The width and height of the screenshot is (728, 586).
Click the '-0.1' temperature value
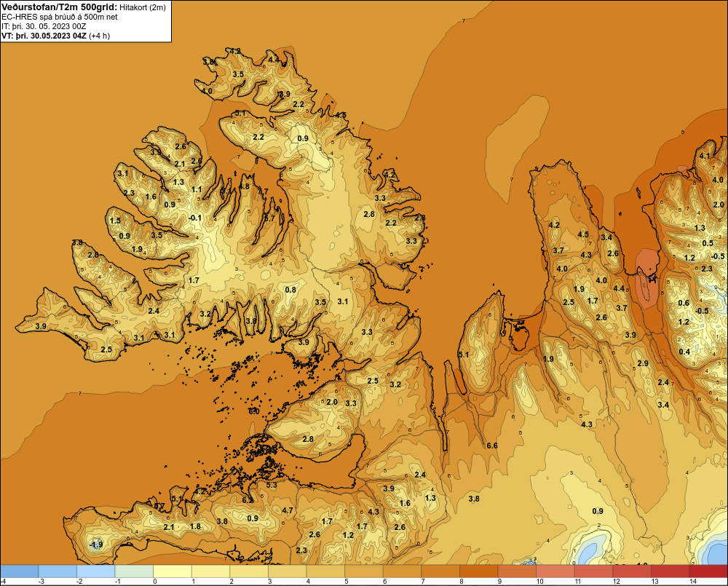[195, 218]
